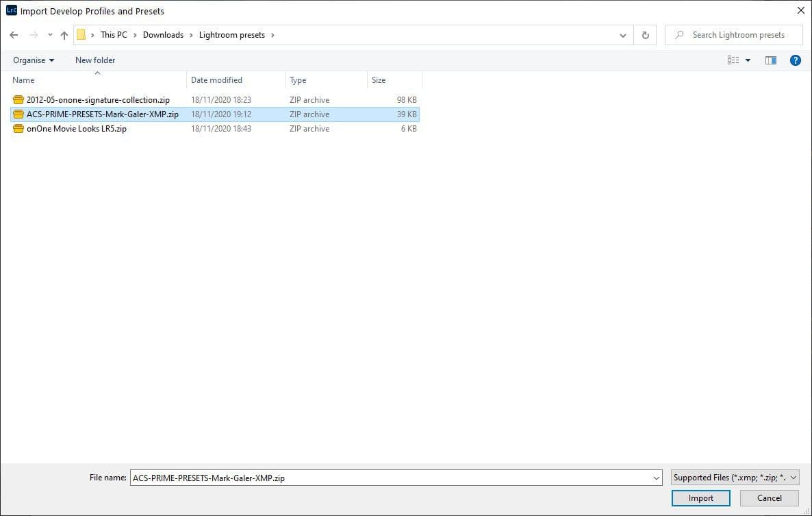Click New folder in the toolbar
Viewport: 812px width, 516px height.
[x=95, y=60]
